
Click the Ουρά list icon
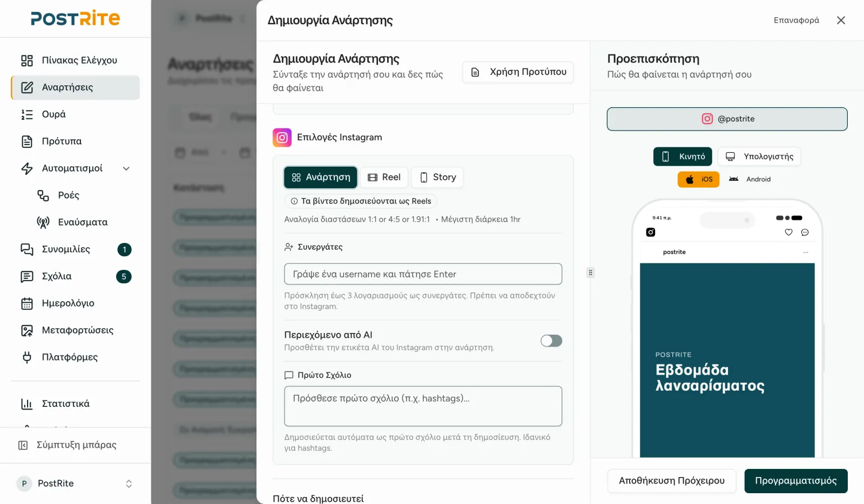27,114
